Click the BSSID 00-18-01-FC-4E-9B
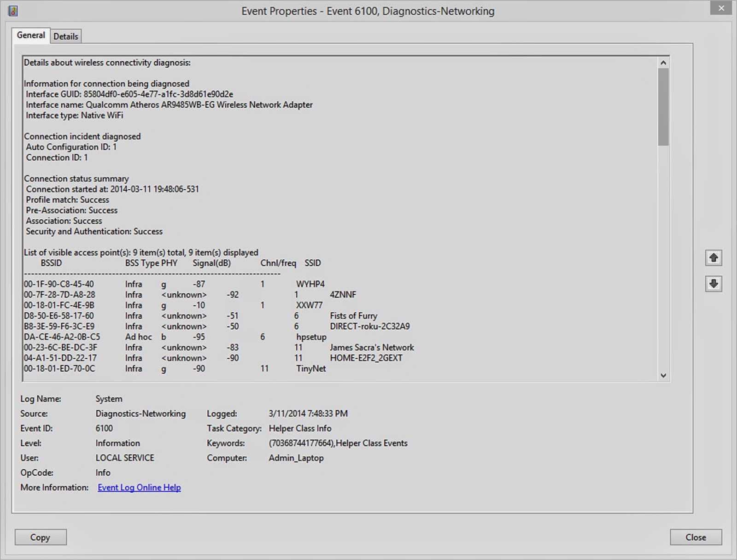This screenshot has width=737, height=560. point(59,305)
